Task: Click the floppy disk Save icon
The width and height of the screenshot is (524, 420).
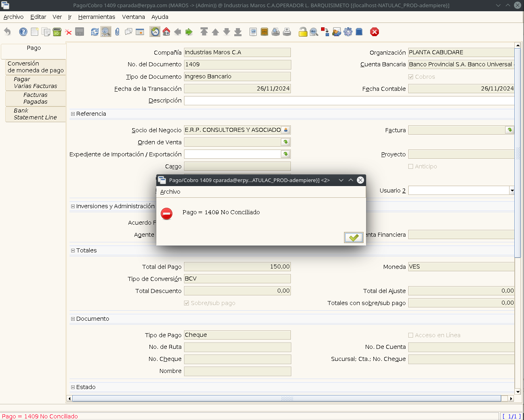Action: pyautogui.click(x=80, y=32)
